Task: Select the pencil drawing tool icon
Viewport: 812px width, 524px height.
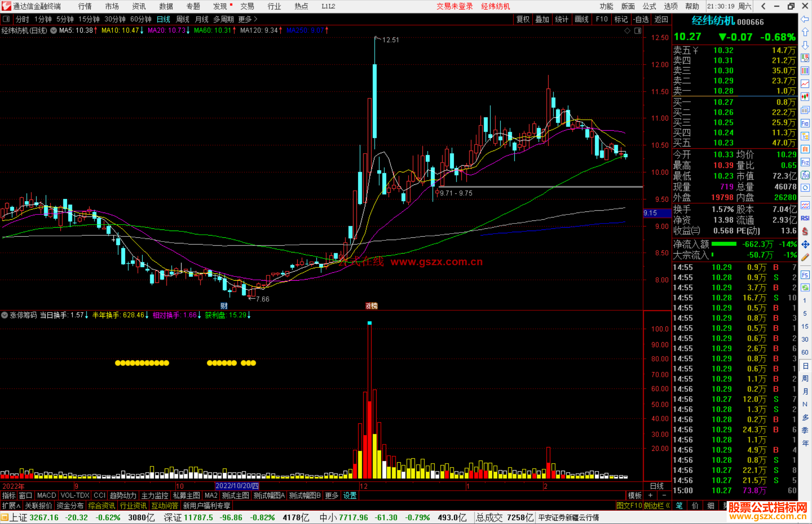Action: coord(805,257)
